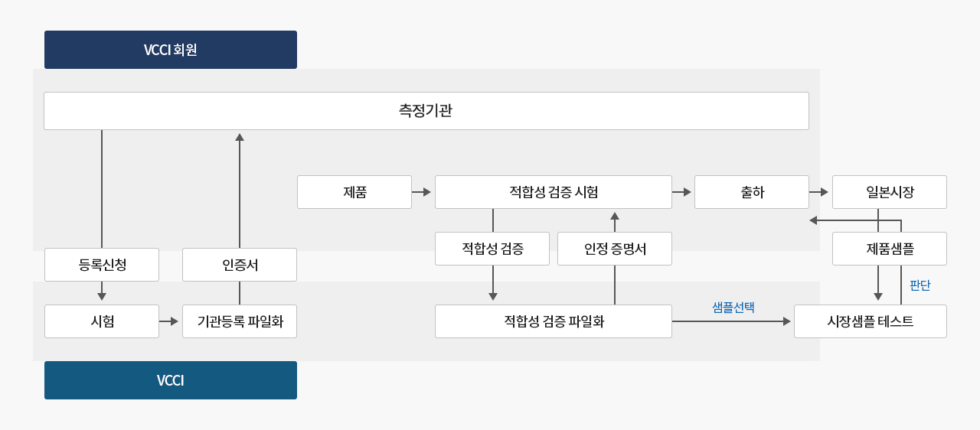
Task: Click arrow between 제품 and 적합성 검증 시험
Action: coord(423,192)
